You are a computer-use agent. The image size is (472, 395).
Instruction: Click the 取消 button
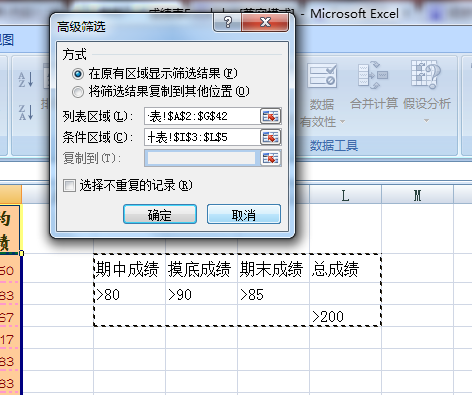(244, 214)
